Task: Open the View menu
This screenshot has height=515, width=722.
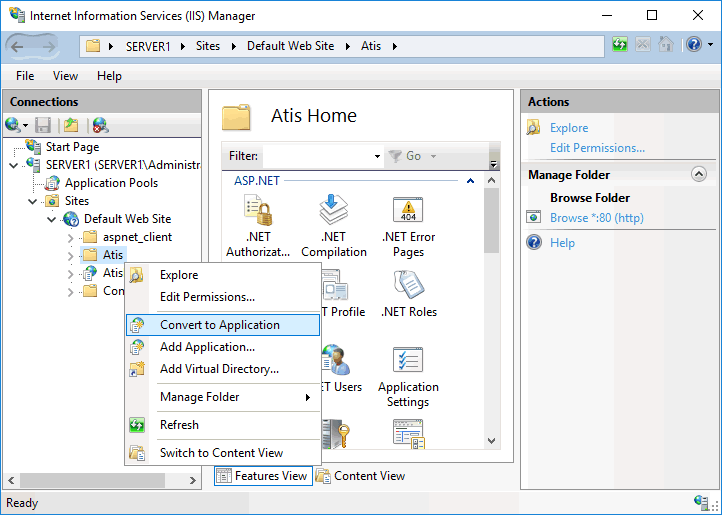Action: tap(65, 76)
